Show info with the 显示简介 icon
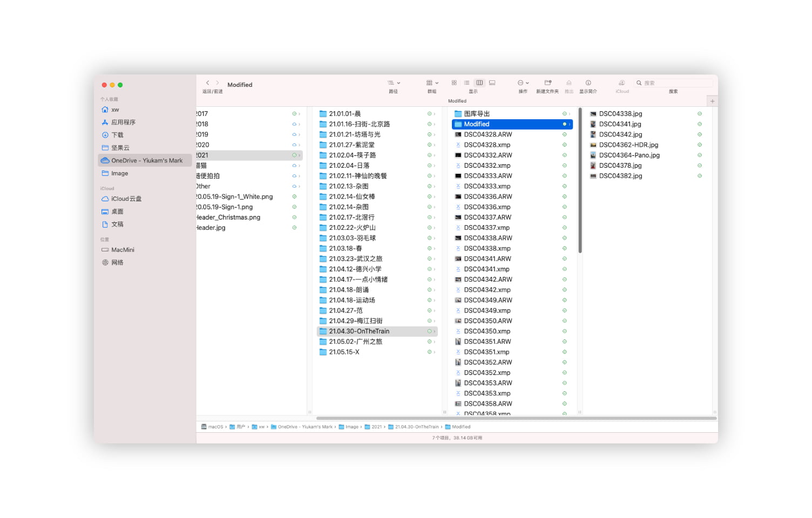Image resolution: width=812 pixels, height=518 pixels. (588, 83)
